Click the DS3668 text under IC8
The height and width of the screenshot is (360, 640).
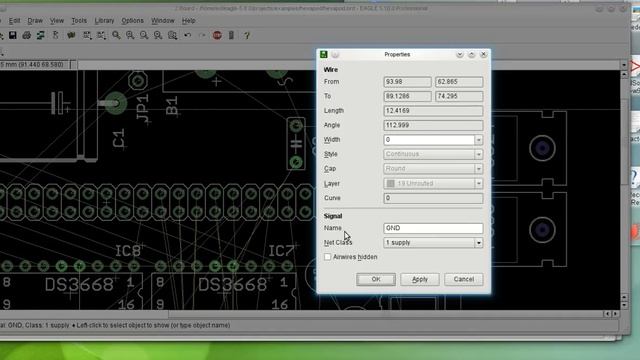[x=79, y=284]
